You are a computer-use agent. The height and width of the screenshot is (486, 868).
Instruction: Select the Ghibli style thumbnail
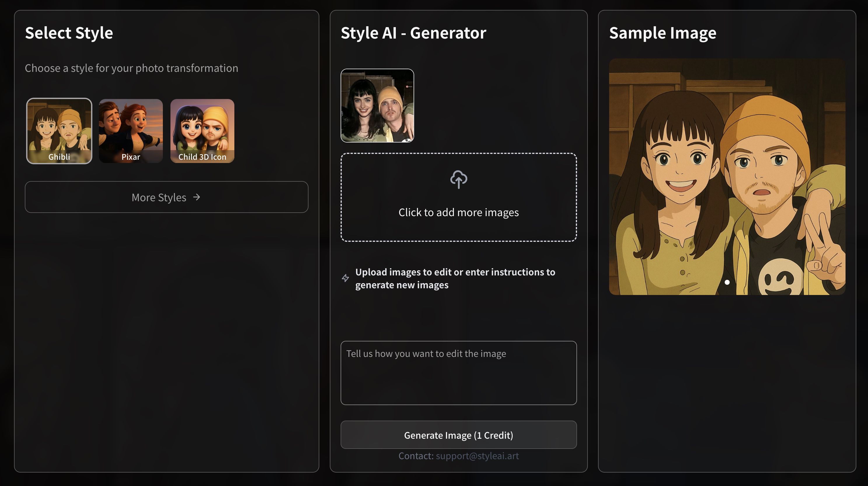tap(59, 131)
